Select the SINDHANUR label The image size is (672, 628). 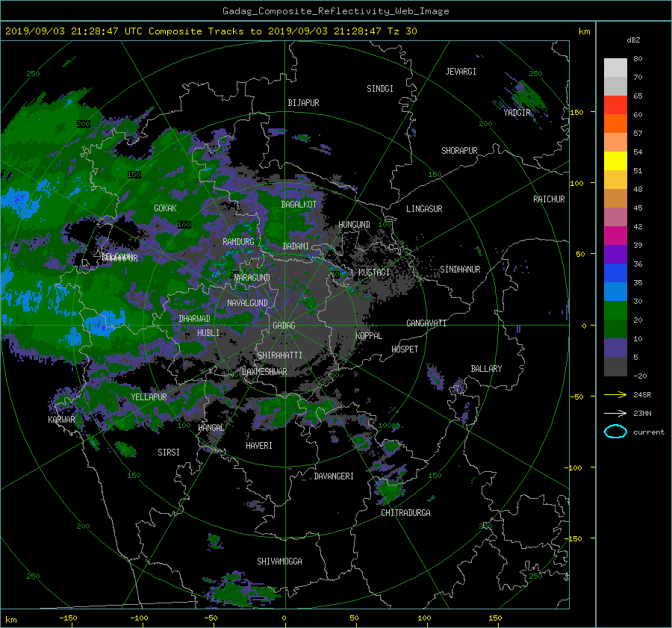coord(460,270)
